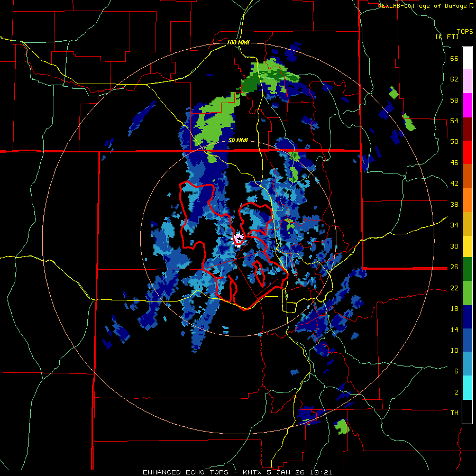The height and width of the screenshot is (476, 476).
Task: Click the navy 14-18 kft legend swatch
Action: pyautogui.click(x=467, y=317)
